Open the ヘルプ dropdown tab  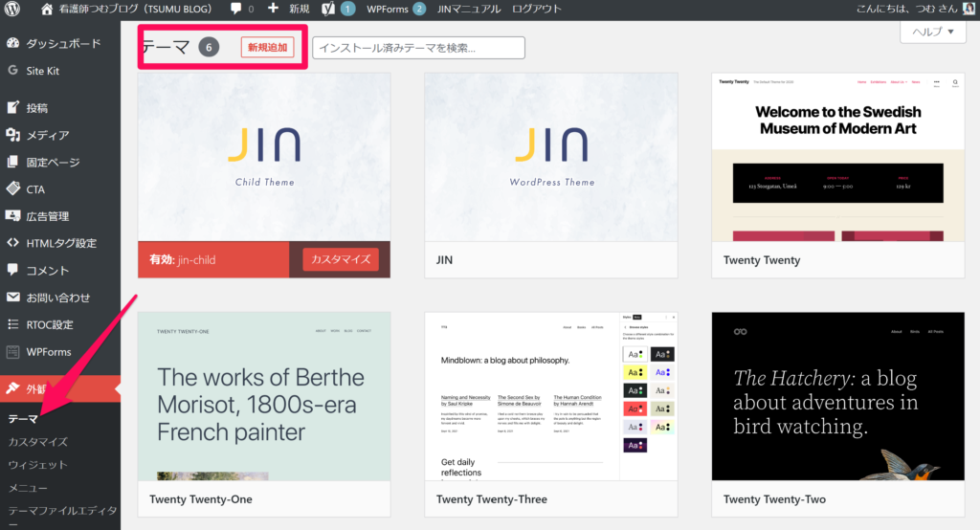(x=933, y=32)
